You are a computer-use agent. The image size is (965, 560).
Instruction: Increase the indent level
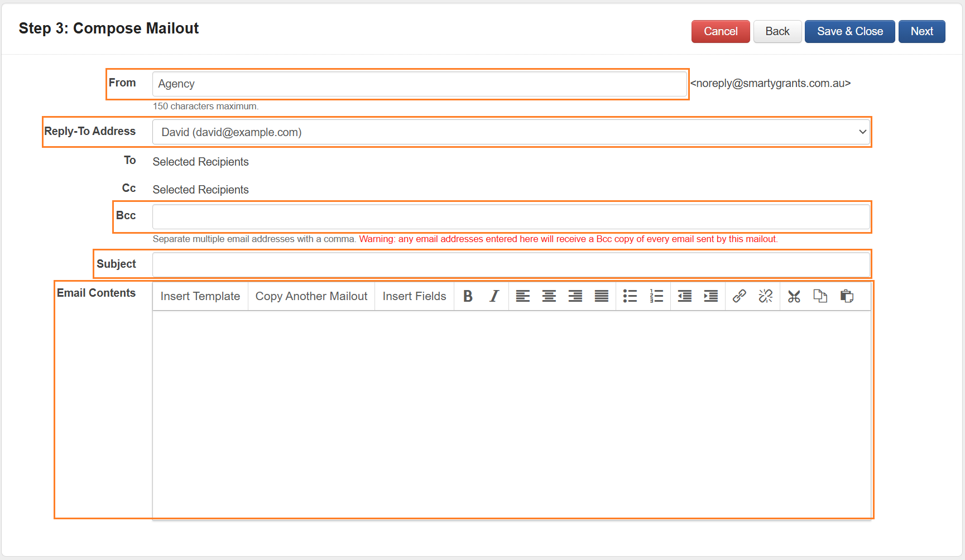[x=710, y=296]
